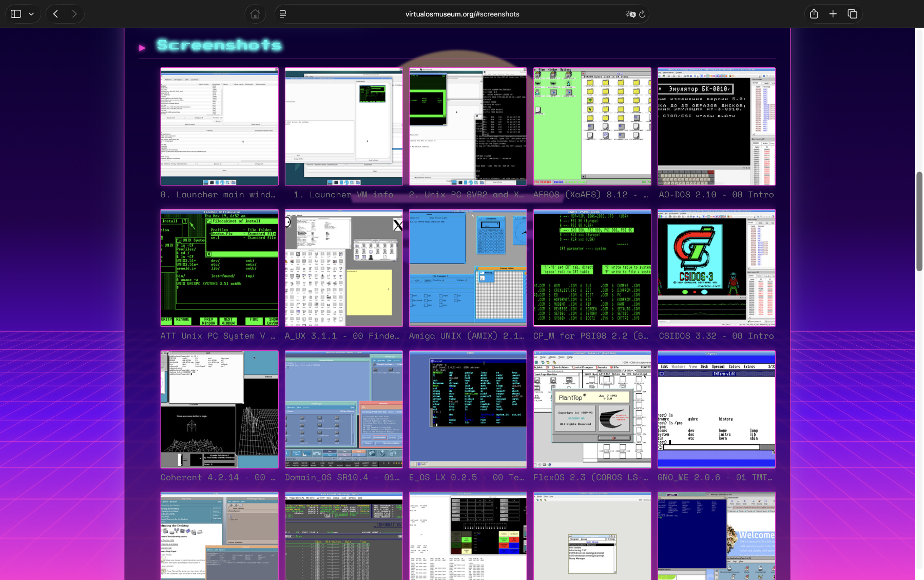Viewport: 924px width, 580px height.
Task: Click the caption 'AO-DOS 2.10 - 00 Intro'
Action: click(716, 195)
